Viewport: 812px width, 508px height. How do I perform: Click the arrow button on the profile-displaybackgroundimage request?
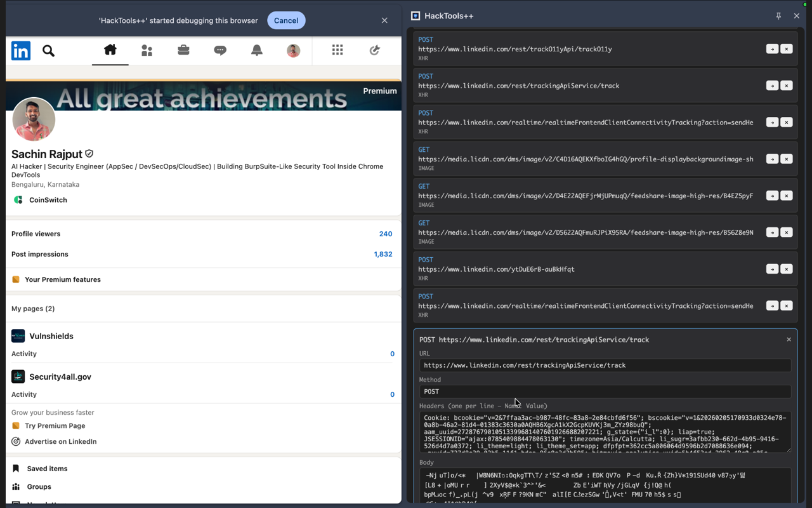(772, 159)
